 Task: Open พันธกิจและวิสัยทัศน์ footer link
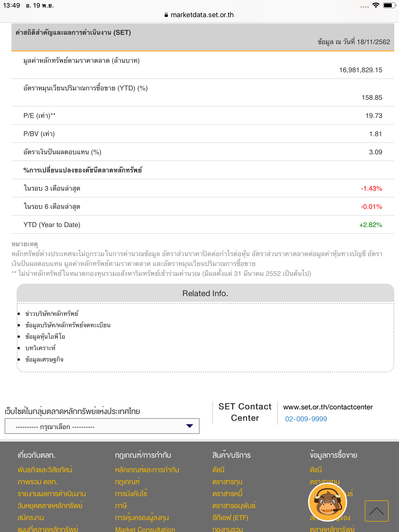coord(45,470)
